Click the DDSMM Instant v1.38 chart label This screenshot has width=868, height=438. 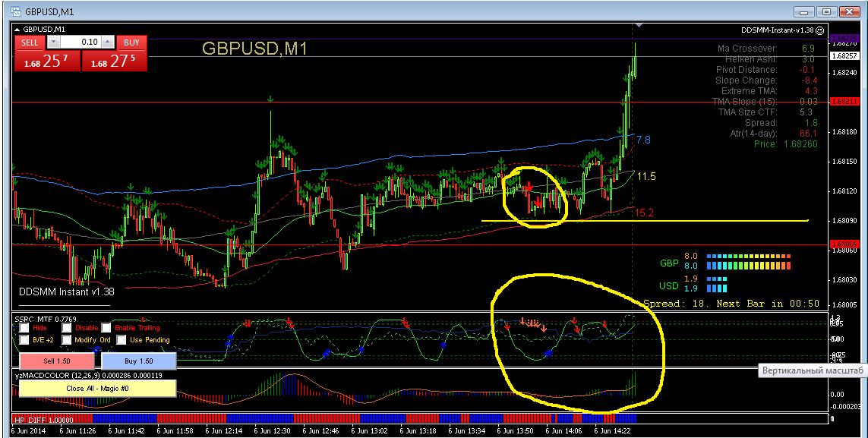pyautogui.click(x=66, y=291)
